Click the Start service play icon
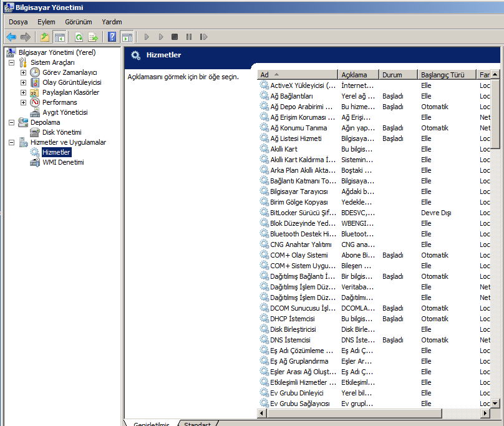The height and width of the screenshot is (426, 504). coord(147,37)
